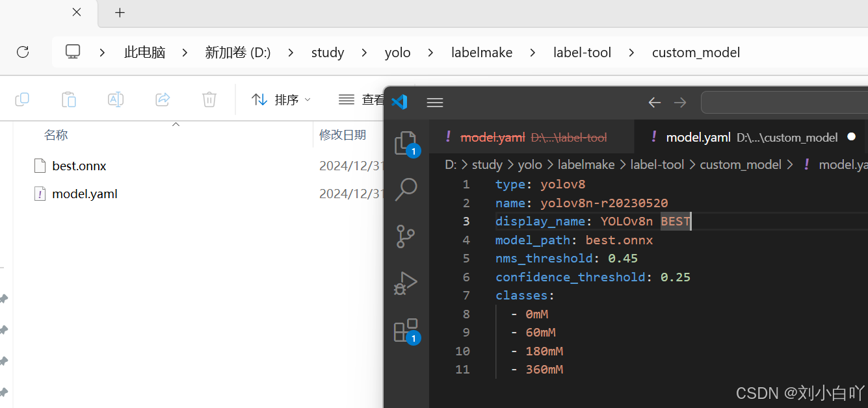Click the share icon in Explorer toolbar

click(163, 99)
